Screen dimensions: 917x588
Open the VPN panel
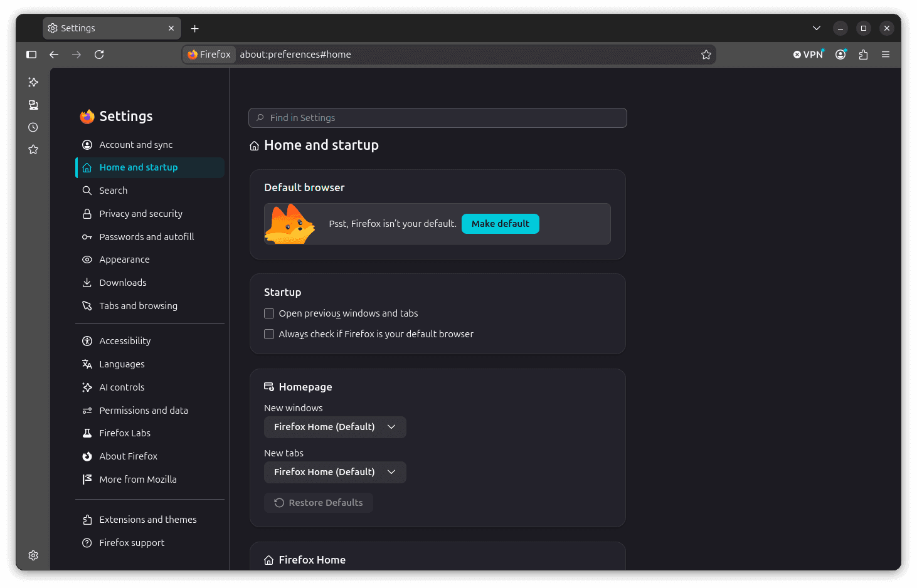[808, 55]
